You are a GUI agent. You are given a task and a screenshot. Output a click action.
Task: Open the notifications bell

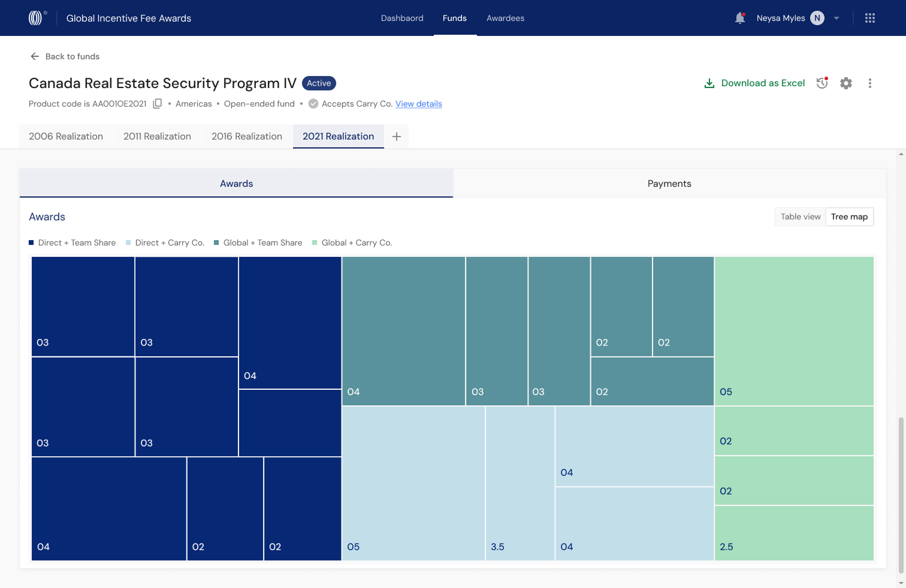coord(740,18)
